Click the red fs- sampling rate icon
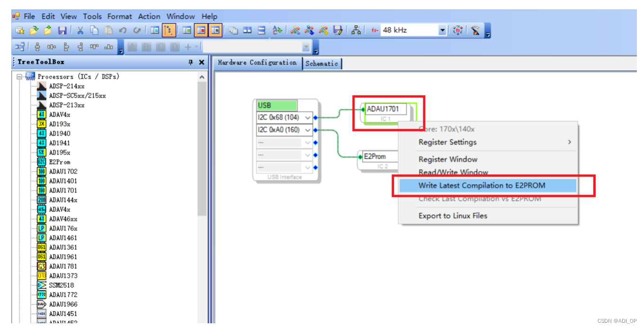This screenshot has height=328, width=644. [375, 30]
